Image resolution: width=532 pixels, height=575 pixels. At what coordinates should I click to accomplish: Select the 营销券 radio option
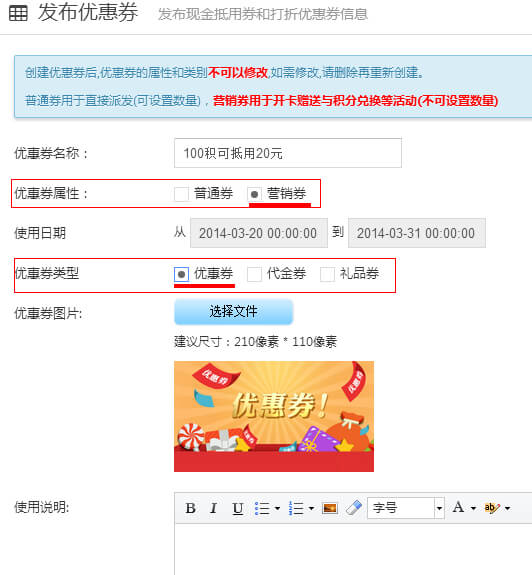(254, 194)
